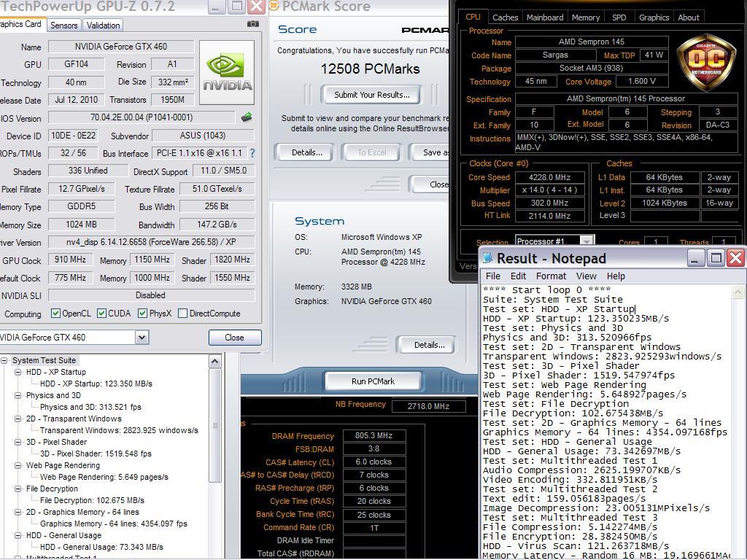
Task: Open the Graphics Card tab in GPU-Z
Action: 21,24
